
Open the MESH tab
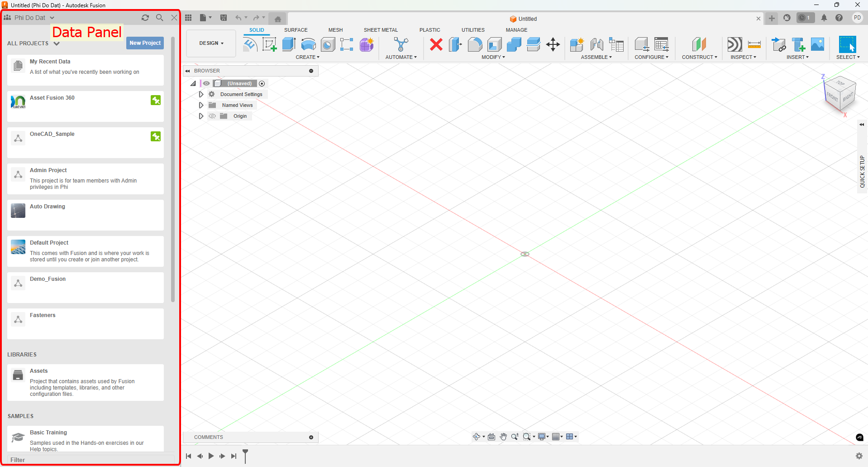tap(336, 30)
